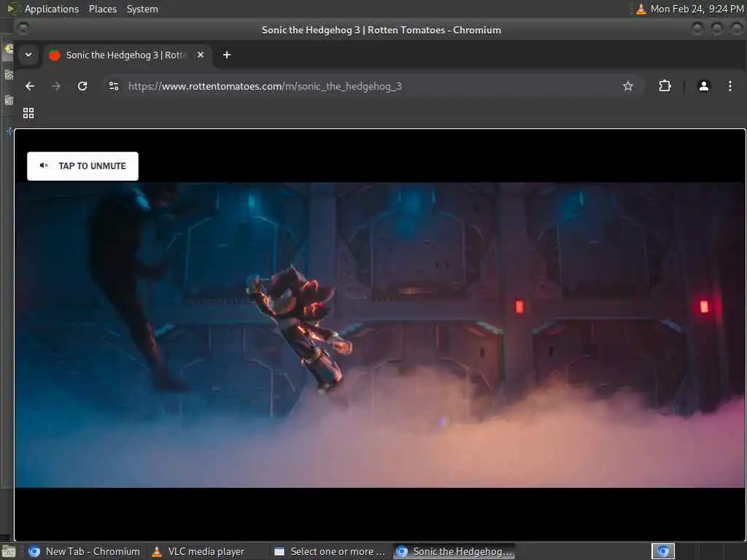Expand the tab search dropdown arrow
The width and height of the screenshot is (747, 560).
coord(28,55)
